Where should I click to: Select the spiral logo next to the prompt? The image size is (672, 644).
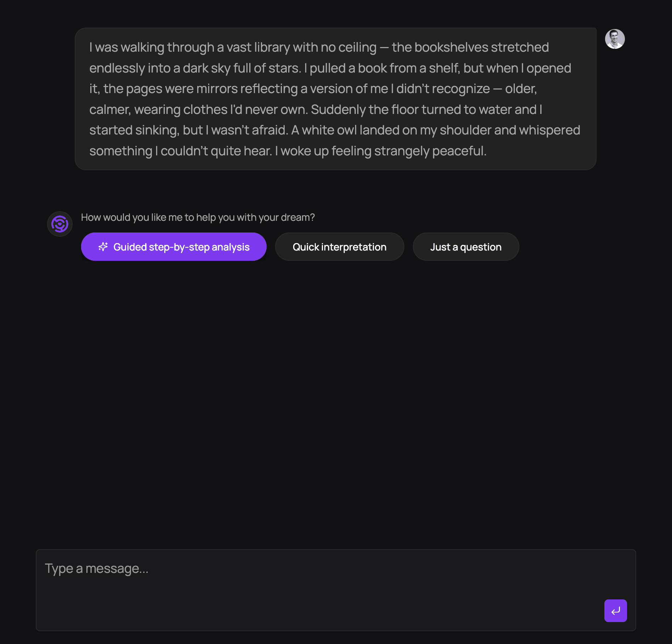click(59, 224)
